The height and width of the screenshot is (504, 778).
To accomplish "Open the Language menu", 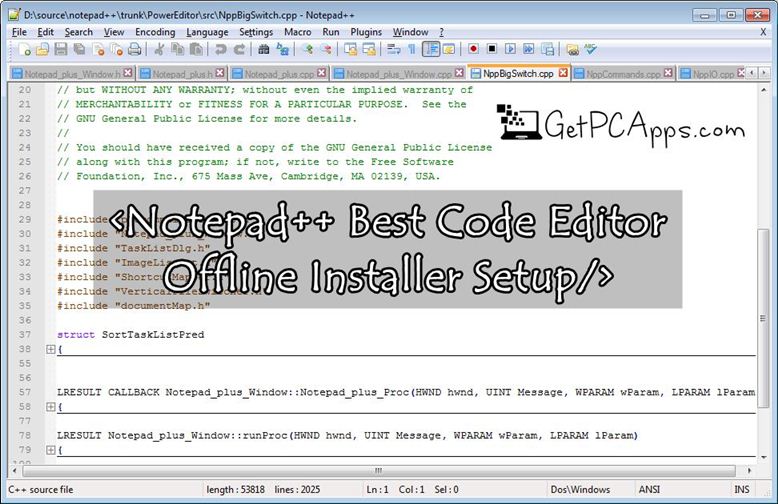I will (207, 32).
